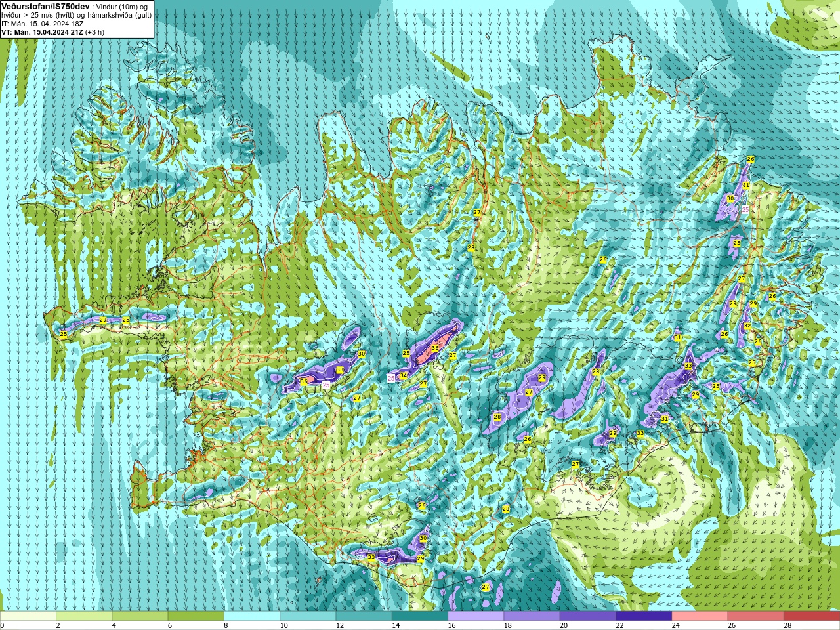This screenshot has width=840, height=630.
Task: Click the 12–14 m/s teal legend swatch
Action: point(364,616)
